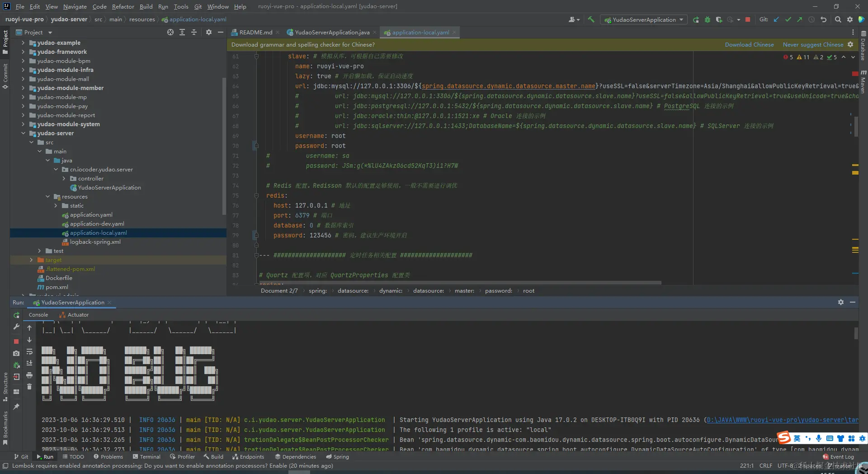
Task: Expand all nodes in the Project tree
Action: 182,32
